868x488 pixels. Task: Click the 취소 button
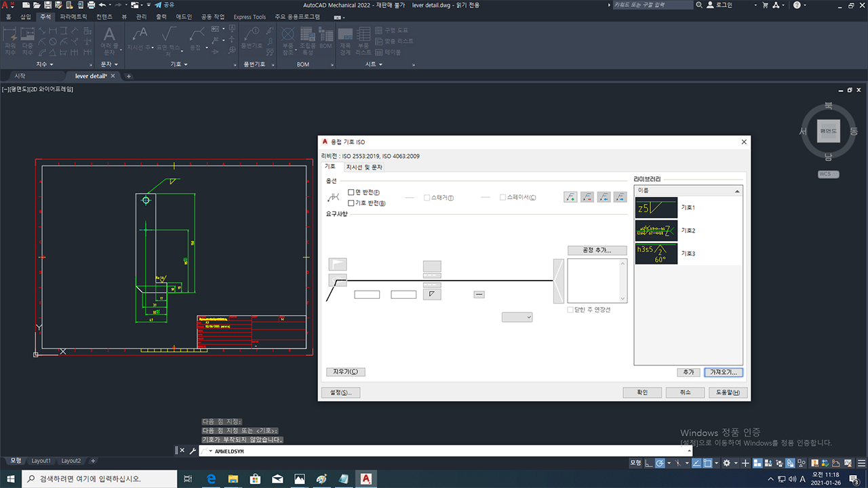(685, 392)
